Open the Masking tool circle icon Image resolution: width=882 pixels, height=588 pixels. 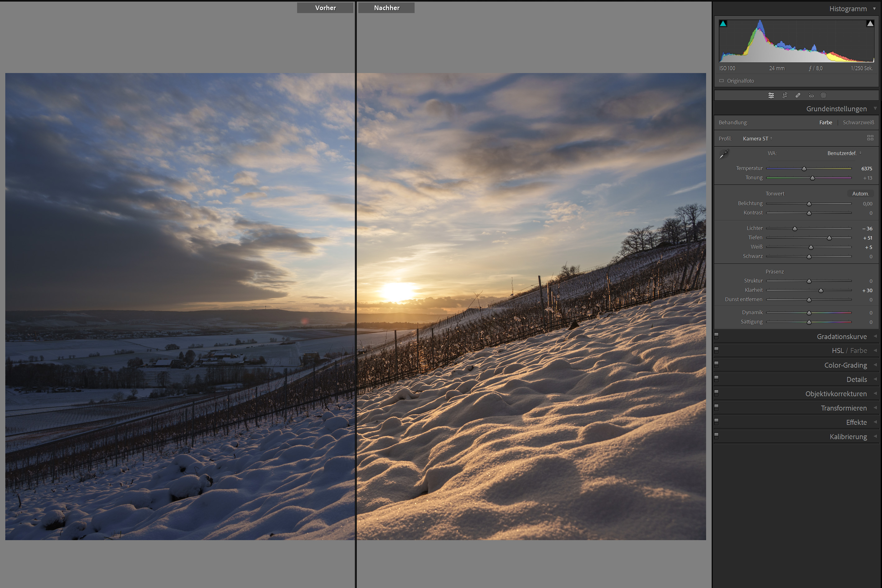(x=824, y=96)
